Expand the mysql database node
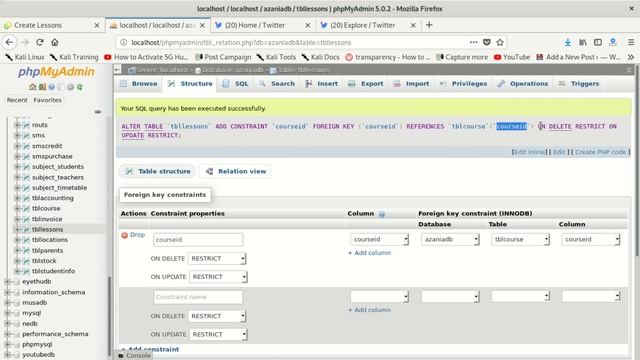 pos(7,313)
